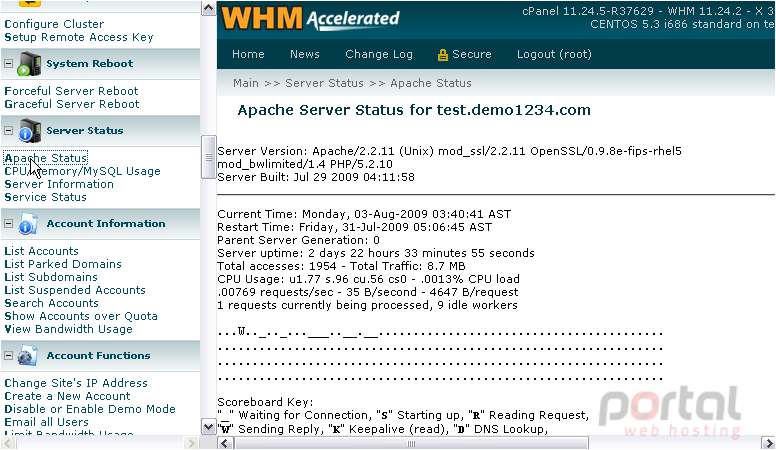Open List Accounts
Screen dimensions: 776x450
point(41,251)
